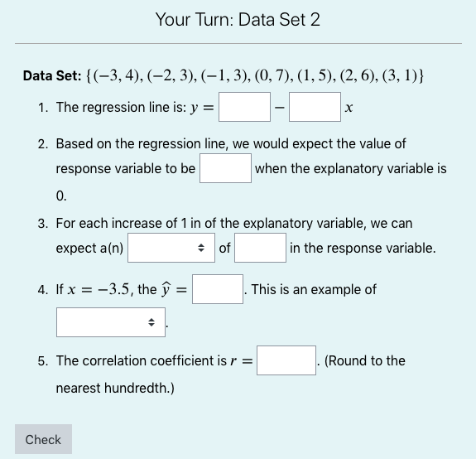Open the dropdown below 'This is an example of'
Image resolution: width=476 pixels, height=459 pixels.
(x=111, y=322)
